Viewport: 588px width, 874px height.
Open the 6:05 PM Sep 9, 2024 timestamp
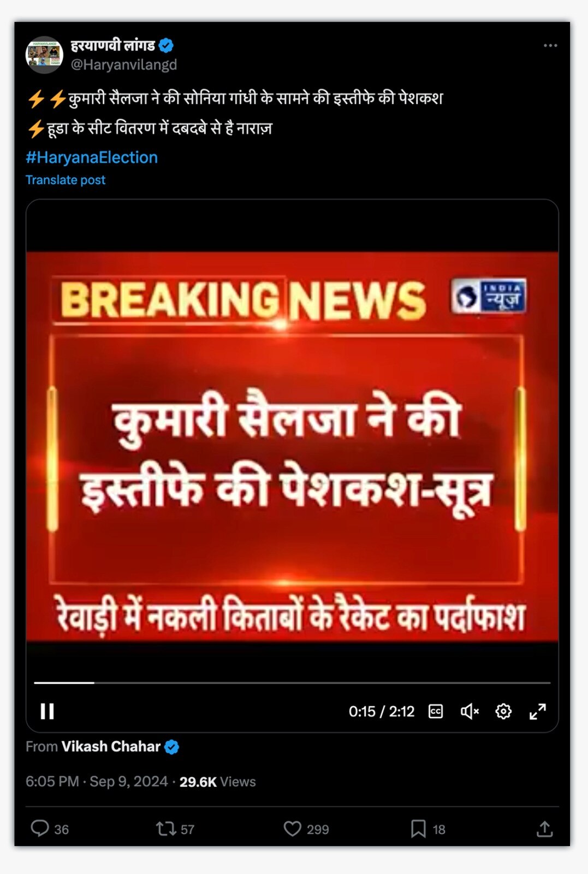tap(97, 782)
